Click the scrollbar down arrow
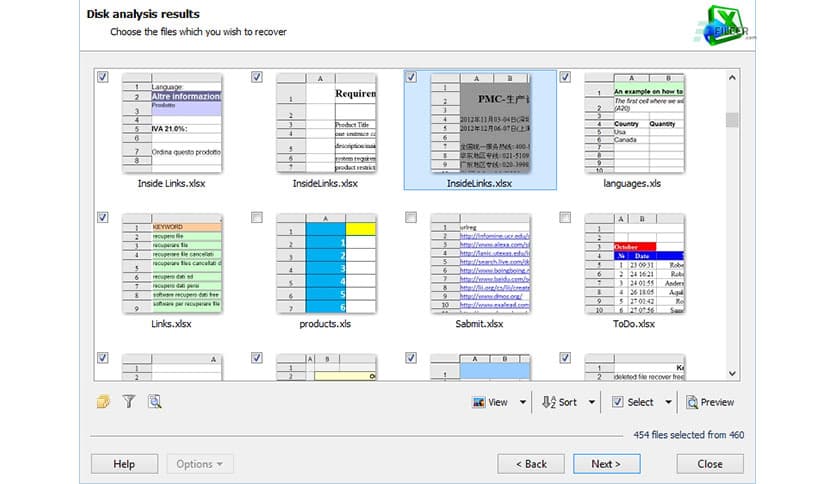Image resolution: width=836 pixels, height=484 pixels. point(732,373)
